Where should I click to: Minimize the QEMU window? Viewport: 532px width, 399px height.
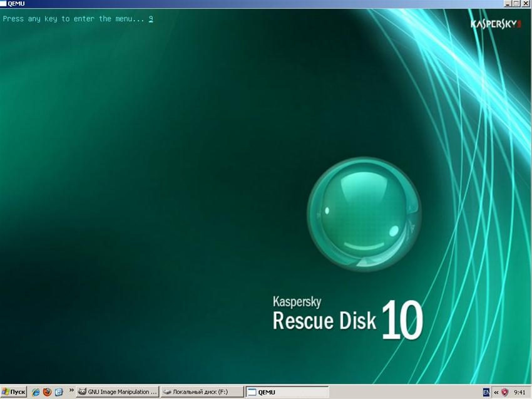coord(508,3)
